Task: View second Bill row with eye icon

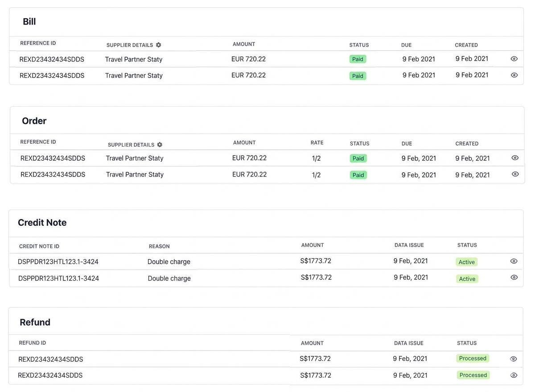Action: point(514,75)
